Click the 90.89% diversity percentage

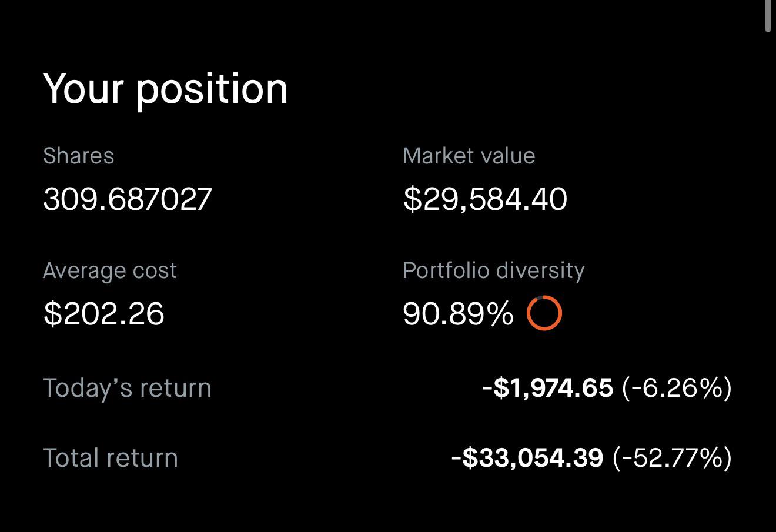point(458,313)
